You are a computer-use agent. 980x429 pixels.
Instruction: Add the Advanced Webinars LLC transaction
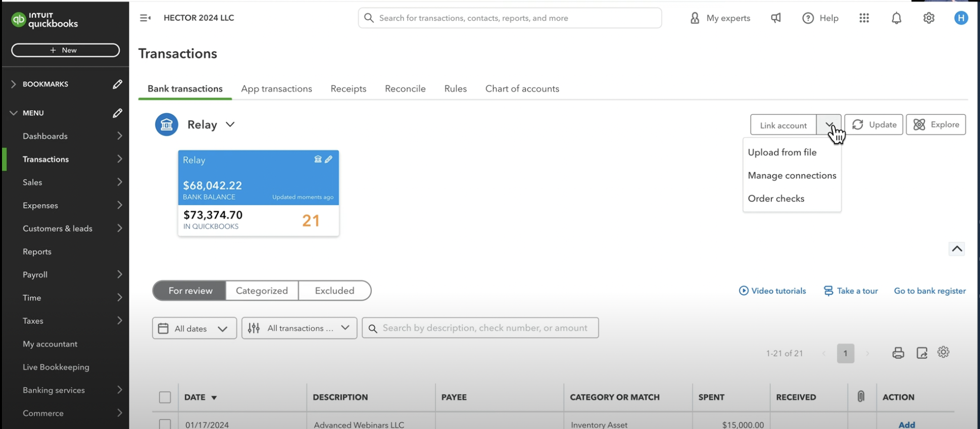[906, 425]
